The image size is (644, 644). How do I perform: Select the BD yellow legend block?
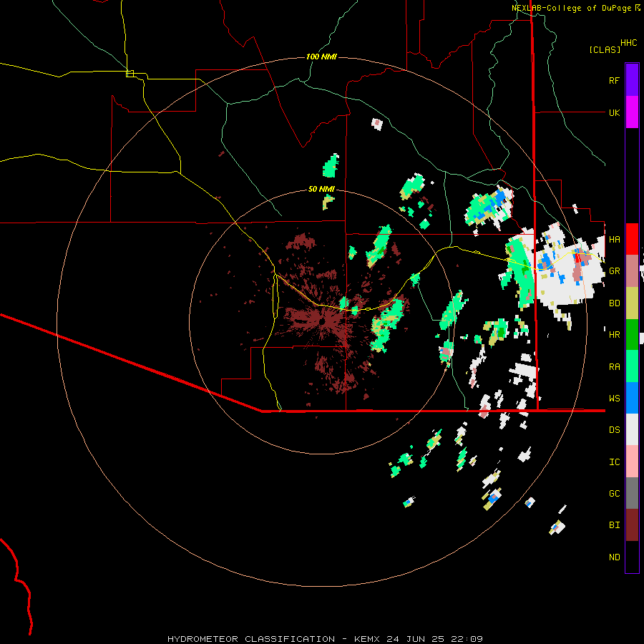[x=632, y=303]
